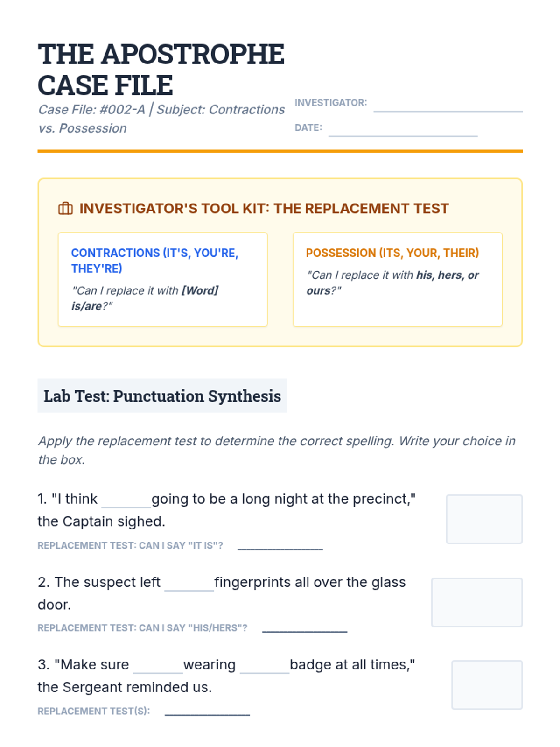Click the answer box for question 2
Image resolution: width=560 pixels, height=747 pixels.
coord(476,602)
